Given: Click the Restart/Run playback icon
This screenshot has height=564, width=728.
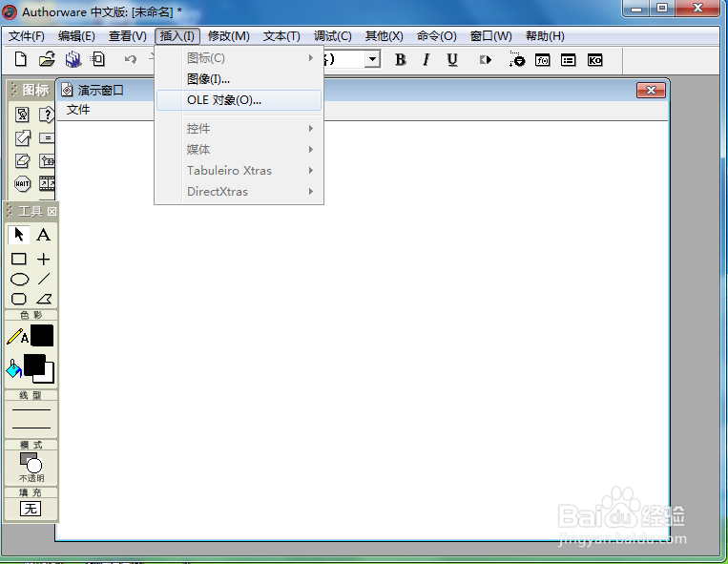Looking at the screenshot, I should 486,60.
